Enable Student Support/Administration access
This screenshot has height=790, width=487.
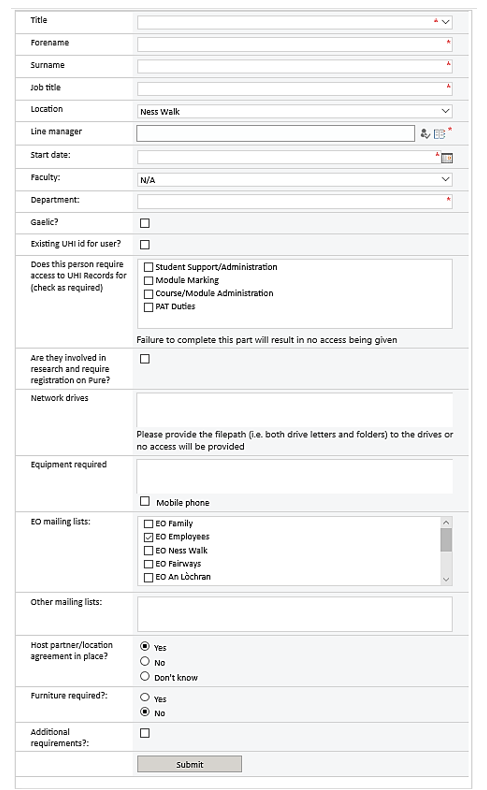click(149, 267)
